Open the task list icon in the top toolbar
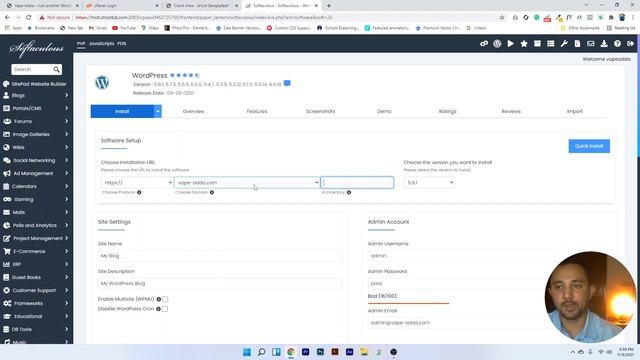Screen dimensions: 640x360 tap(551, 43)
